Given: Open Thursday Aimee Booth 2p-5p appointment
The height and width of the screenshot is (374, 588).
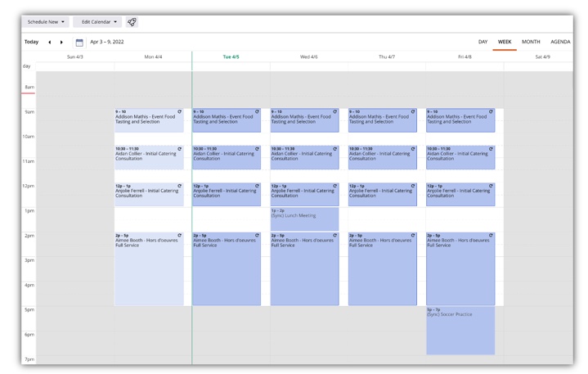Looking at the screenshot, I should coord(383,268).
